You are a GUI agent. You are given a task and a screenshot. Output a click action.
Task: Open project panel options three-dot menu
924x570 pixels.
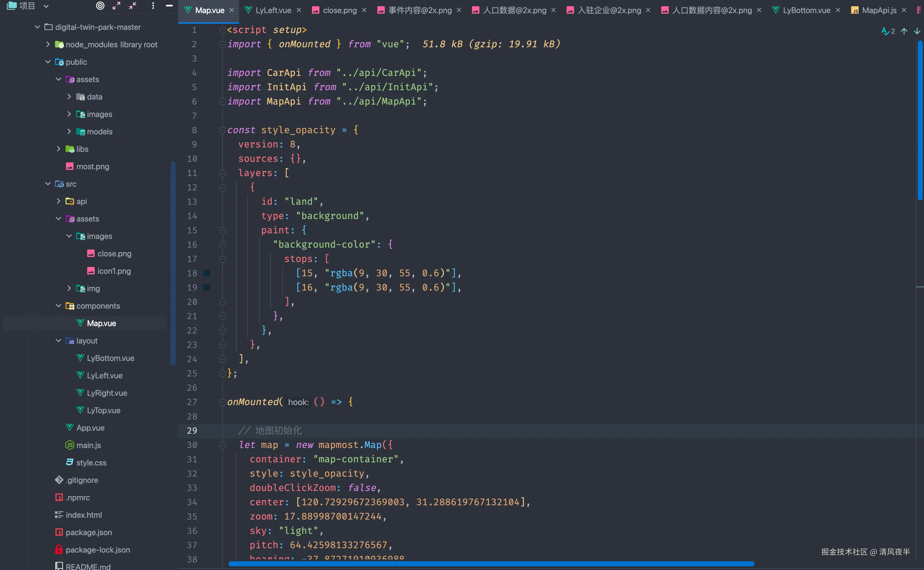point(153,6)
